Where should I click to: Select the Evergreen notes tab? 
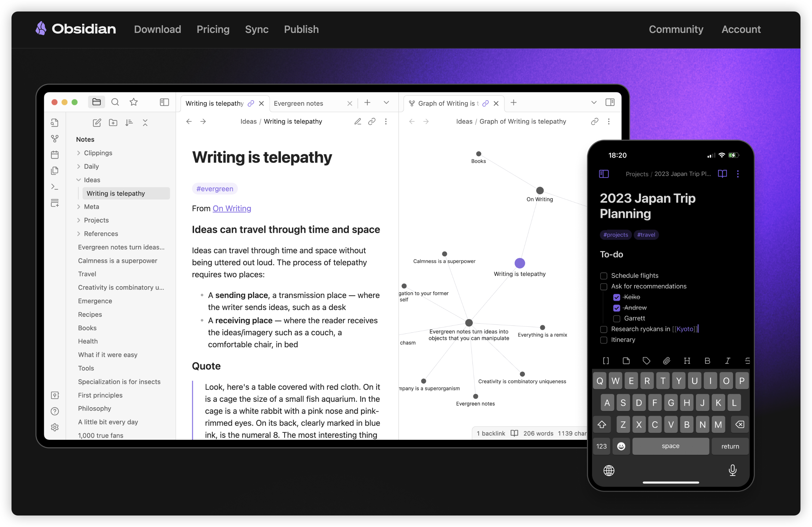298,103
